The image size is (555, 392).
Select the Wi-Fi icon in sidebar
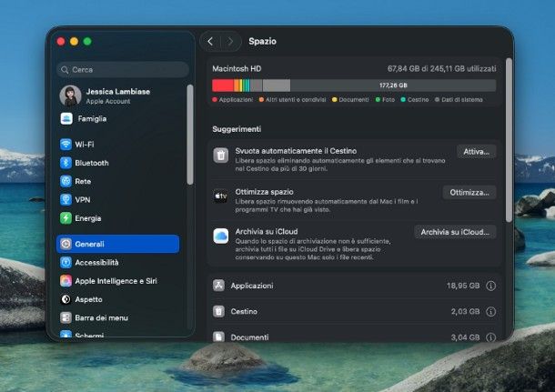point(66,145)
